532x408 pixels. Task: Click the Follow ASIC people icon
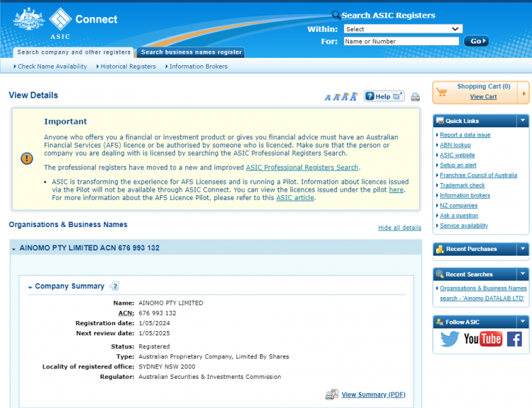pos(439,322)
